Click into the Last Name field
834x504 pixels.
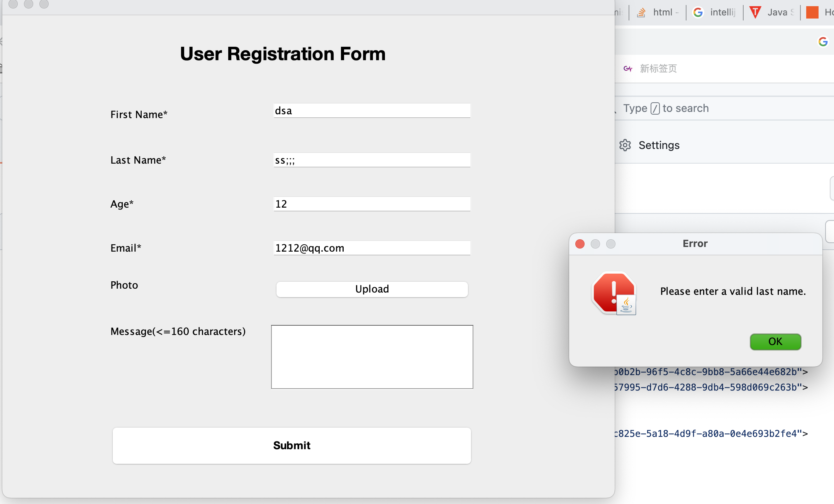[372, 160]
